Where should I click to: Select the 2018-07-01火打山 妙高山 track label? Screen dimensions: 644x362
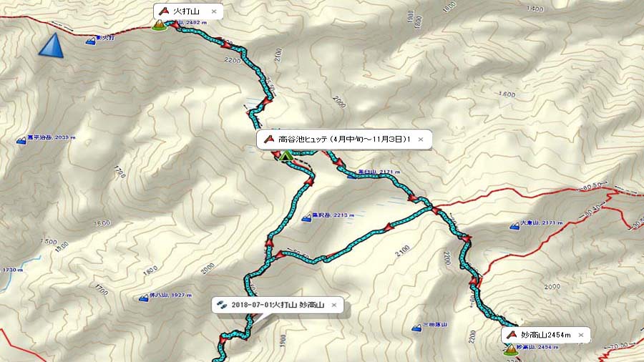[278, 305]
